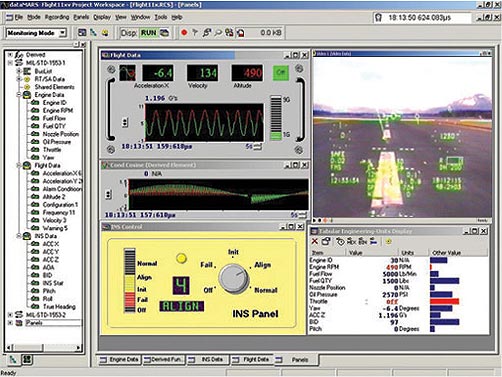This screenshot has width=502, height=377.
Task: Set INS knob to Init position label
Action: (233, 252)
